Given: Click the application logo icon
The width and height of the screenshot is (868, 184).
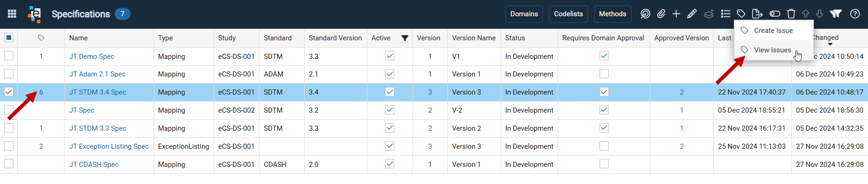Looking at the screenshot, I should coord(34,14).
